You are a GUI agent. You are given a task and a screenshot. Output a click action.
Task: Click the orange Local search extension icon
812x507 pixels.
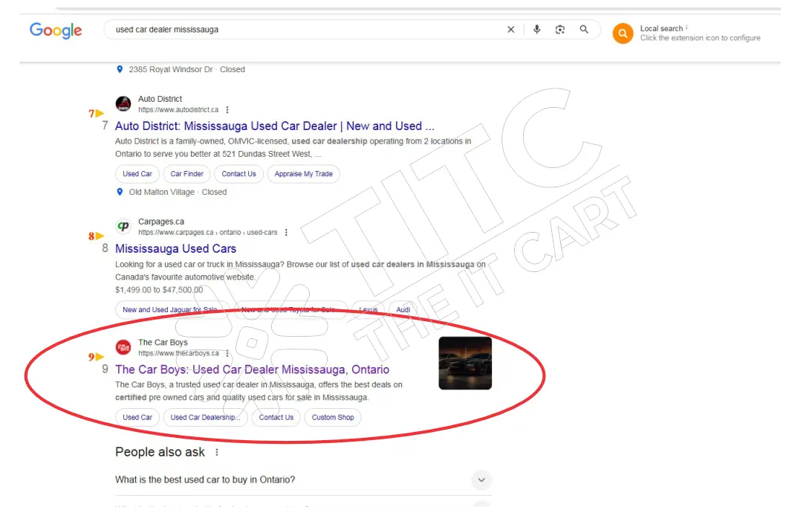[x=623, y=33]
